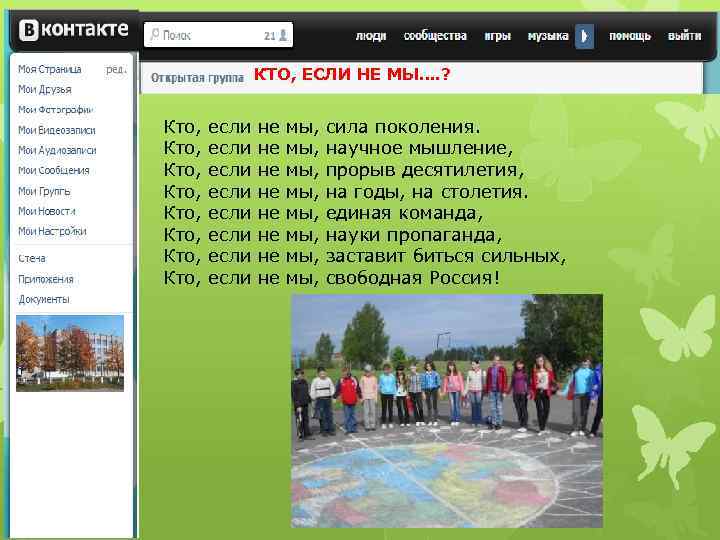The image size is (720, 540).
Task: Open the помощь menu item
Action: [630, 36]
